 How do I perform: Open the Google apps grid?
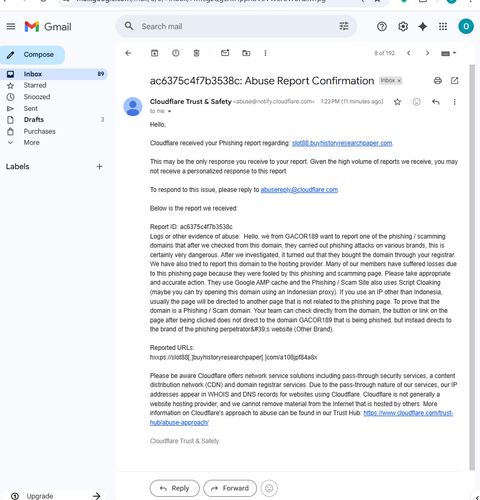443,26
